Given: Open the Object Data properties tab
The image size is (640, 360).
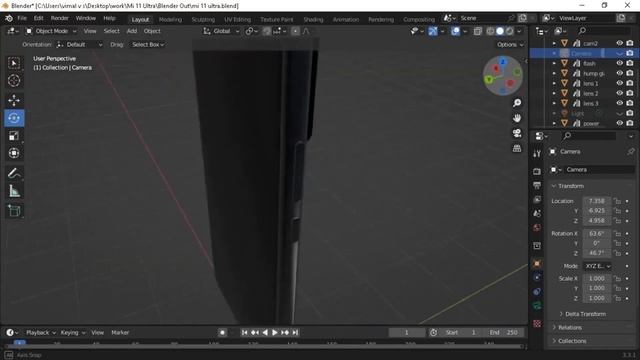Looking at the screenshot, I should click(x=537, y=306).
